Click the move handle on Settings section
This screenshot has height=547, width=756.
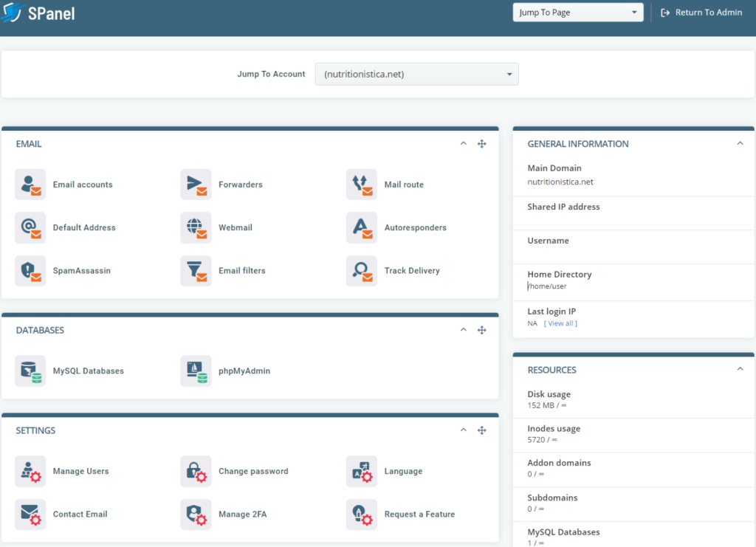[481, 430]
